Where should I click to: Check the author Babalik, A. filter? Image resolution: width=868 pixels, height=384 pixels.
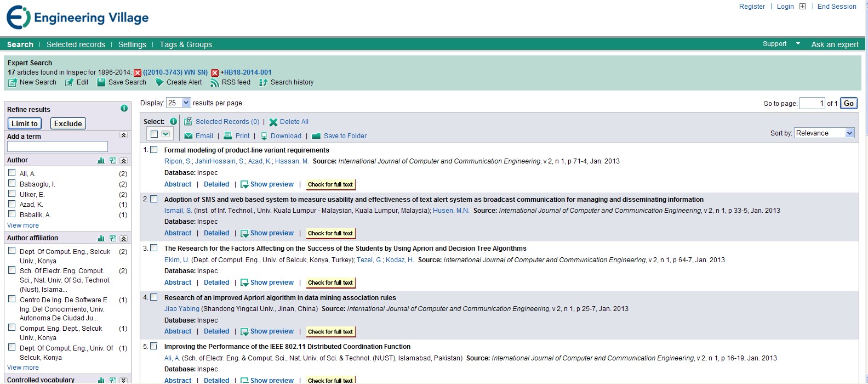point(12,214)
